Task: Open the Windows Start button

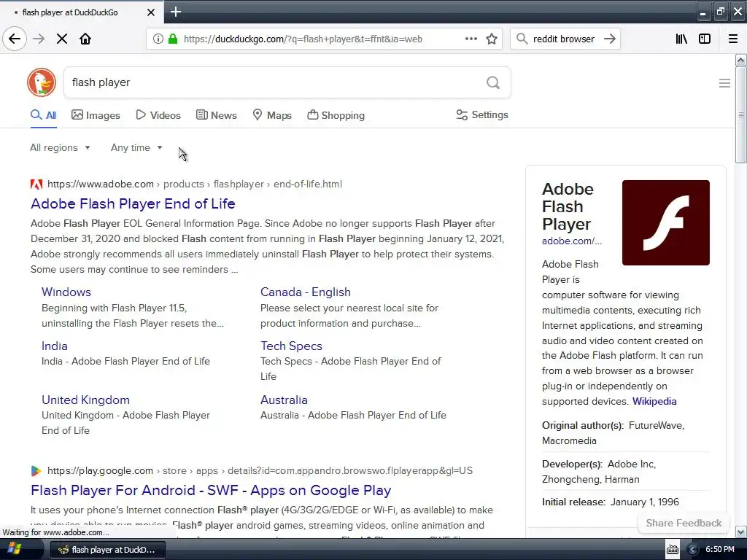Action: [15, 549]
